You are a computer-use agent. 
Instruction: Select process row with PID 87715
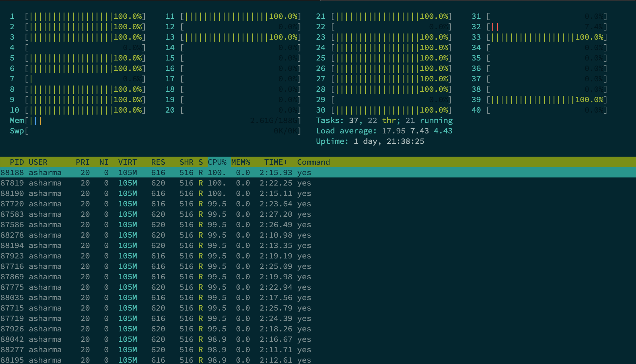(x=318, y=308)
